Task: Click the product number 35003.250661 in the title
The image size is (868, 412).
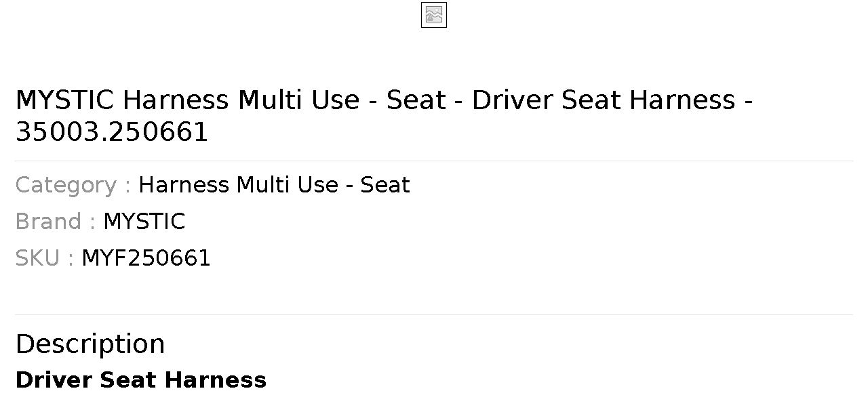Action: click(112, 132)
